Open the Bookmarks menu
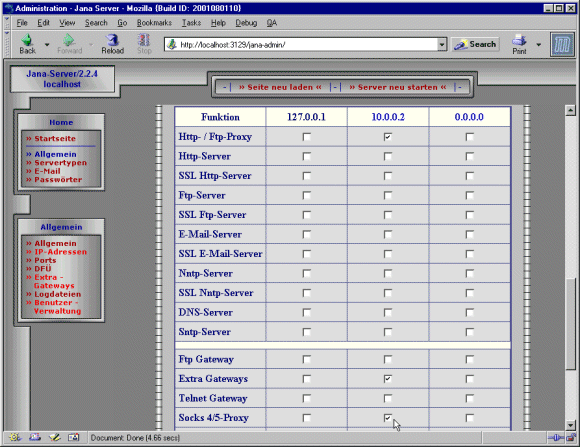This screenshot has height=447, width=580. click(x=154, y=23)
